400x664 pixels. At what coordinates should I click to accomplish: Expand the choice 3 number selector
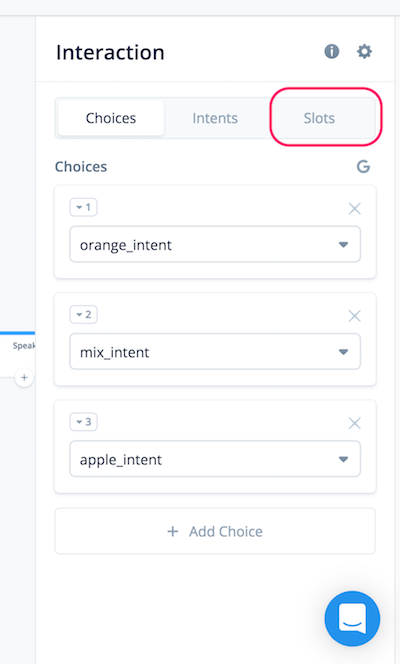pyautogui.click(x=83, y=422)
